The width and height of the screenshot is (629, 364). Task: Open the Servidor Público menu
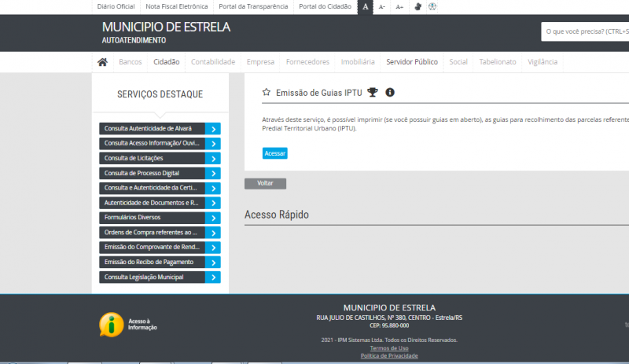point(411,62)
